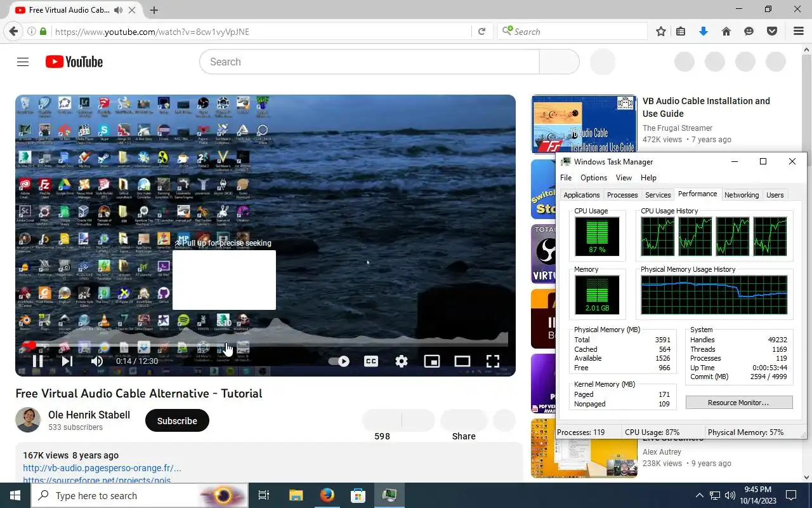Mute the tab via its speaker icon
812x508 pixels.
pyautogui.click(x=118, y=10)
